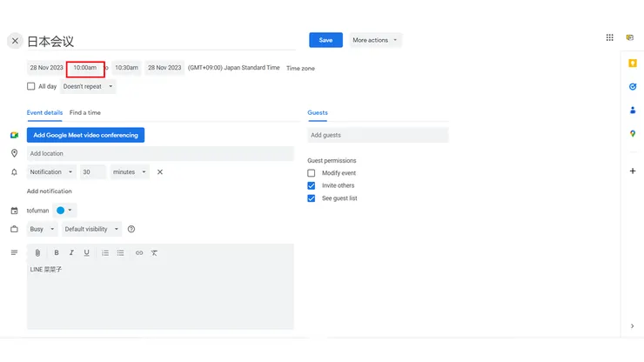Open Google Maps in side panel
This screenshot has width=644, height=362.
tap(633, 133)
